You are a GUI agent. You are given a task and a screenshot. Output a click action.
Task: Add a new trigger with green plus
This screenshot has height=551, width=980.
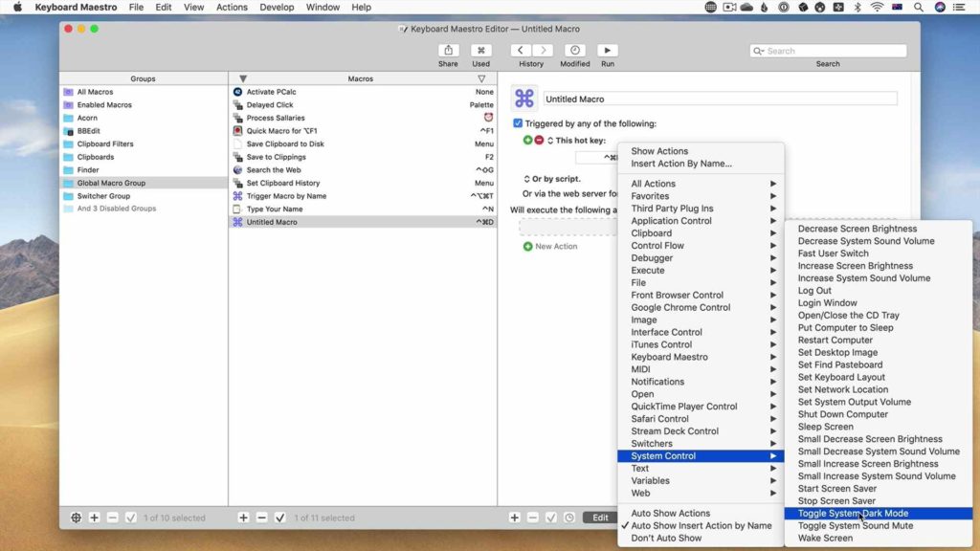527,140
